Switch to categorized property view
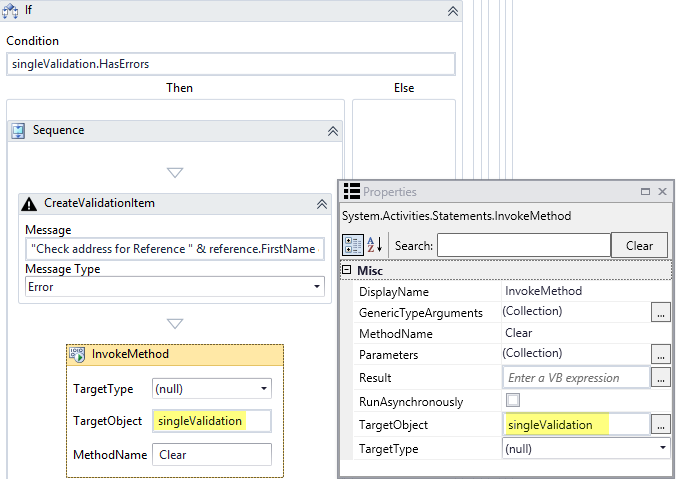Image resolution: width=676 pixels, height=479 pixels. [352, 245]
